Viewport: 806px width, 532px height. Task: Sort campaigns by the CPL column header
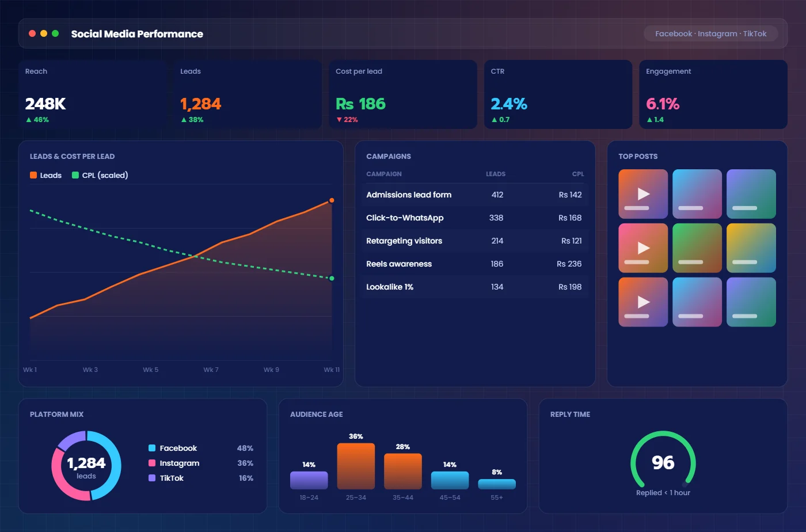[578, 174]
